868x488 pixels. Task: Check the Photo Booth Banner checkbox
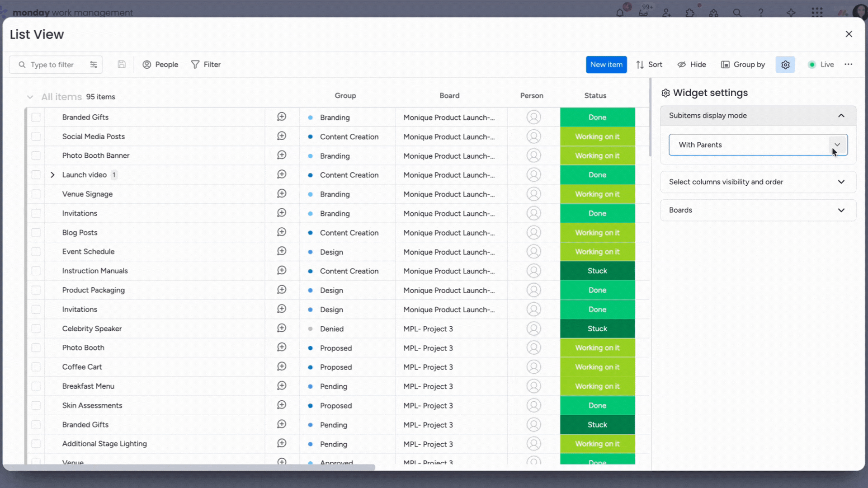(36, 155)
